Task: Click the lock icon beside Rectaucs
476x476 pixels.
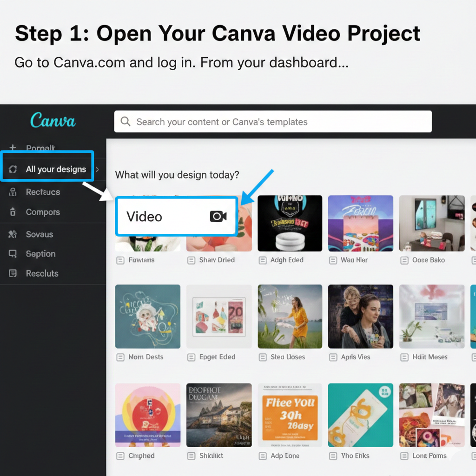Action: tap(13, 192)
